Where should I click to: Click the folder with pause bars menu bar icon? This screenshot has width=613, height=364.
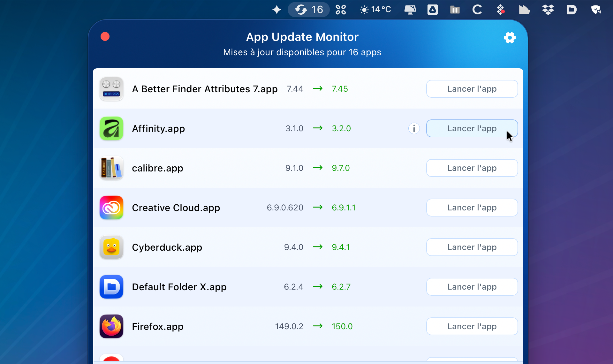(x=455, y=10)
